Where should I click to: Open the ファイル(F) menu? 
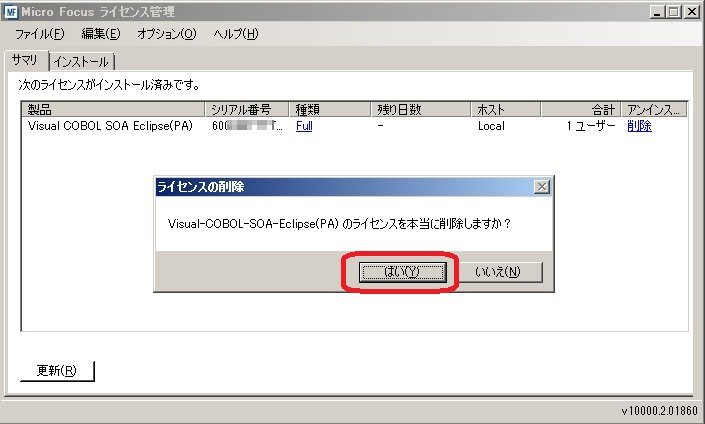point(40,34)
